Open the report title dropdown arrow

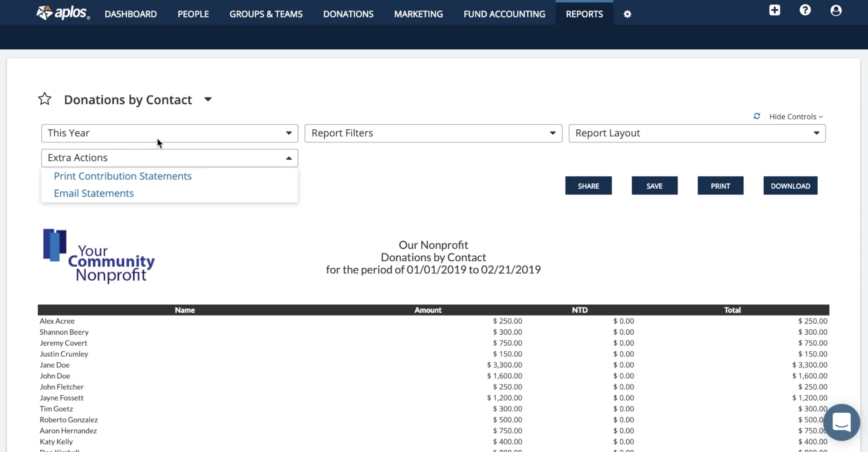[x=208, y=99]
